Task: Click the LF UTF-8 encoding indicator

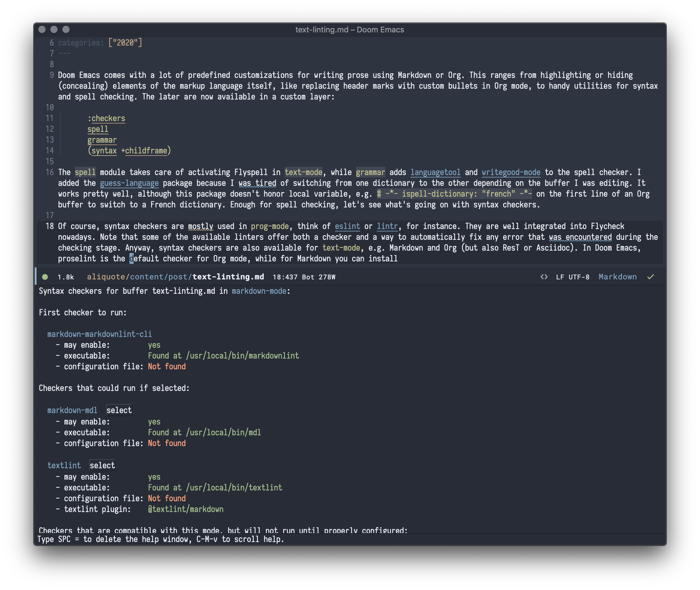Action: [x=572, y=277]
